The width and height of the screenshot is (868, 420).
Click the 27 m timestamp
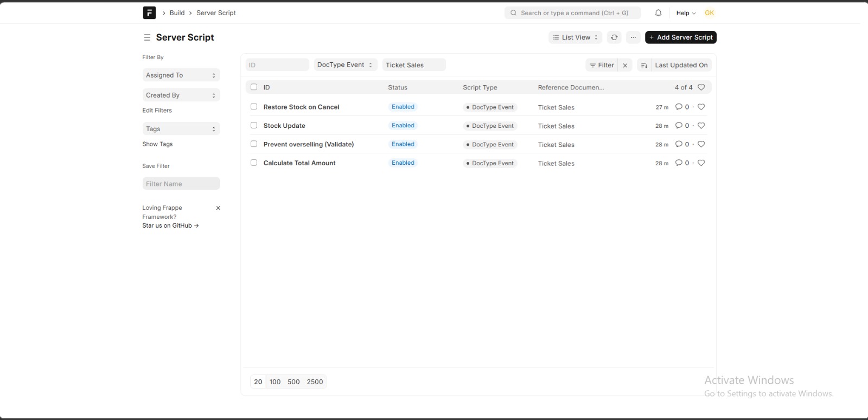tap(662, 107)
